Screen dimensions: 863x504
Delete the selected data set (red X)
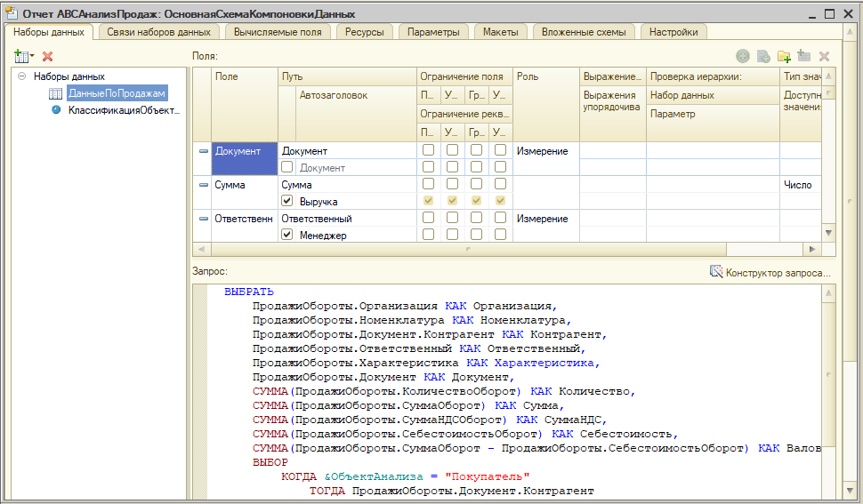click(48, 56)
